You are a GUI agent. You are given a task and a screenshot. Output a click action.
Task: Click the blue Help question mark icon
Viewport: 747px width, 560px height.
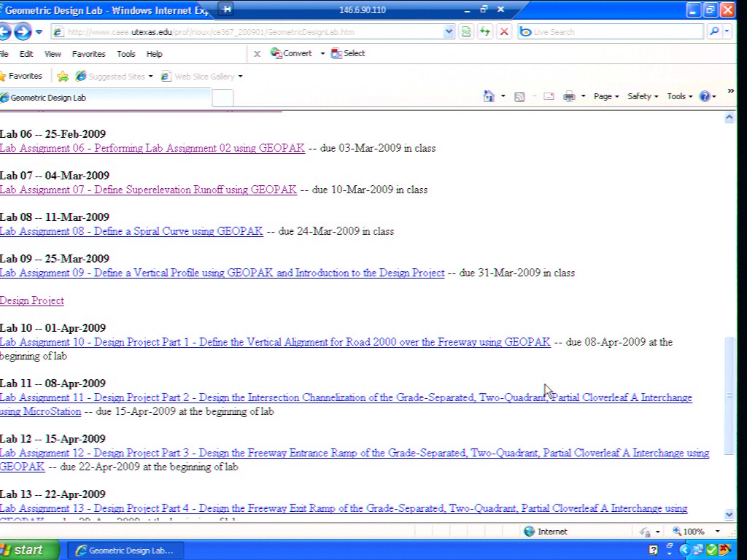coord(705,97)
